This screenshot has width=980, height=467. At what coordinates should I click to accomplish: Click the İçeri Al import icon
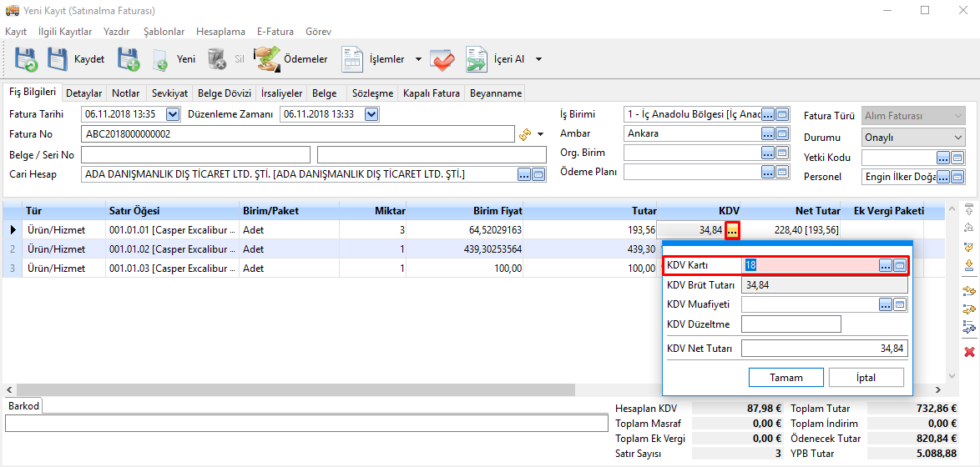pyautogui.click(x=477, y=59)
